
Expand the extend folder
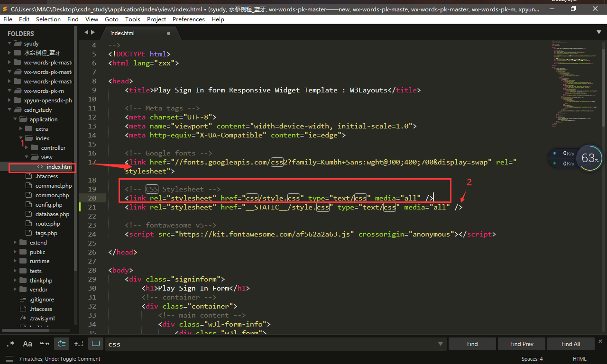15,243
